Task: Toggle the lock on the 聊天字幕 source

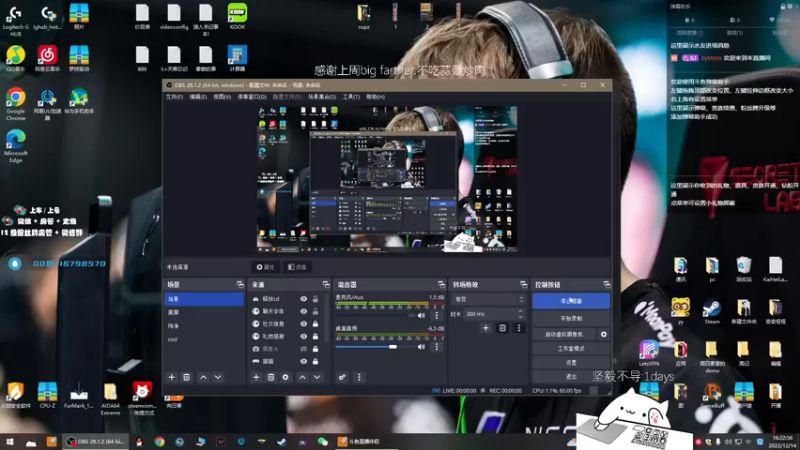Action: (x=315, y=311)
